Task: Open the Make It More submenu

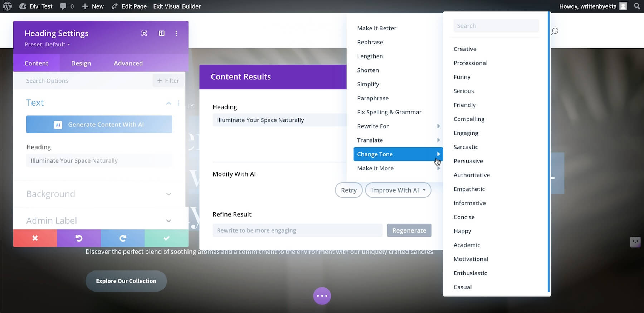Action: coord(398,168)
